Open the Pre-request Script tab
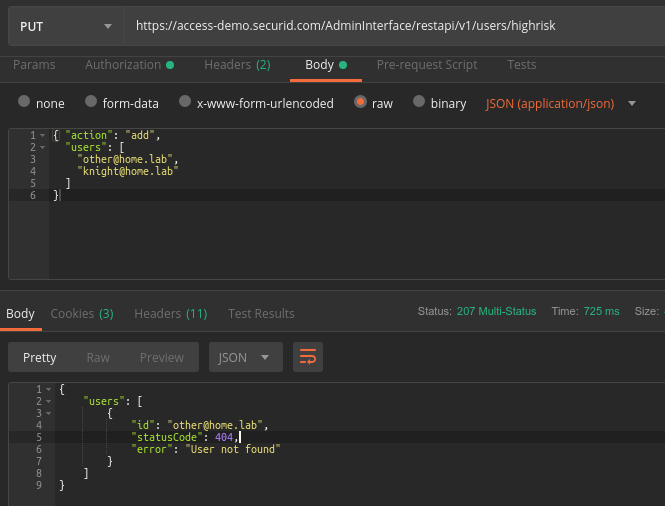 click(426, 65)
